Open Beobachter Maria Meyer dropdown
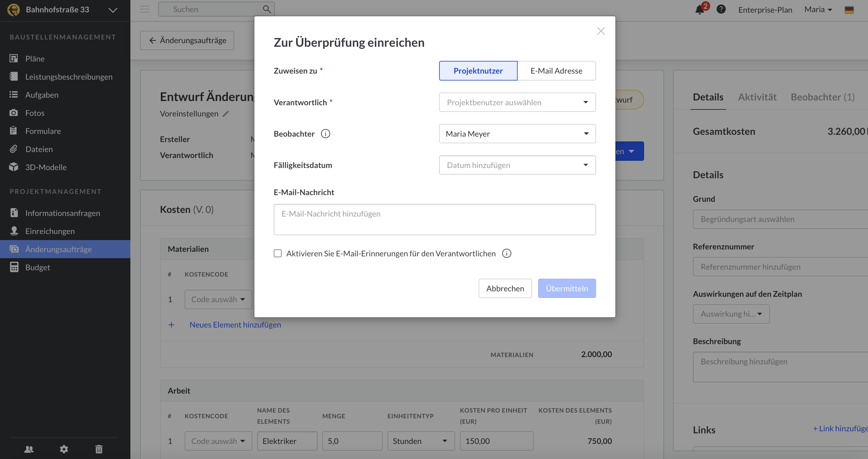This screenshot has width=868, height=459. [x=517, y=134]
